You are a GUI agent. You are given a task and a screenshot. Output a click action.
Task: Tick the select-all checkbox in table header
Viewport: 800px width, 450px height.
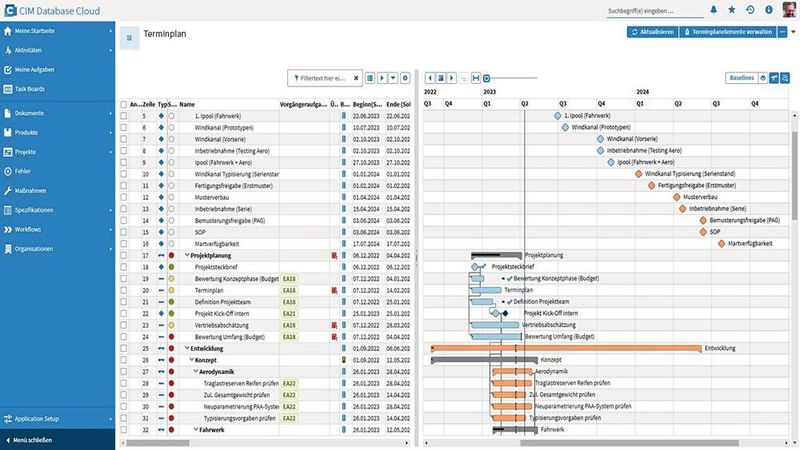(123, 105)
